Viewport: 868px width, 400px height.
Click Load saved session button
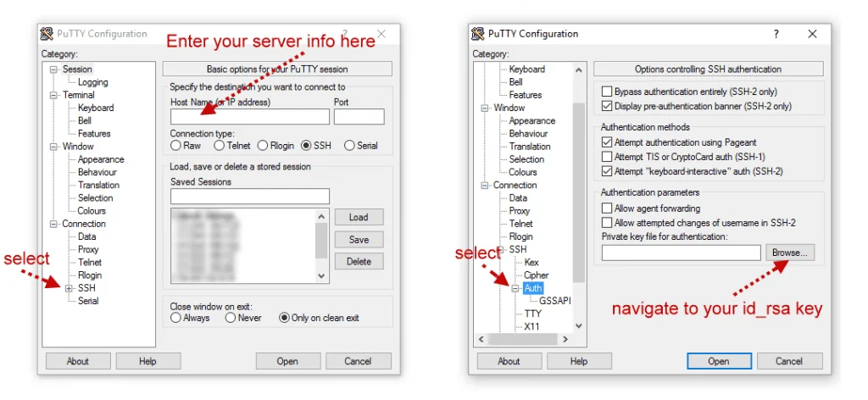click(359, 218)
